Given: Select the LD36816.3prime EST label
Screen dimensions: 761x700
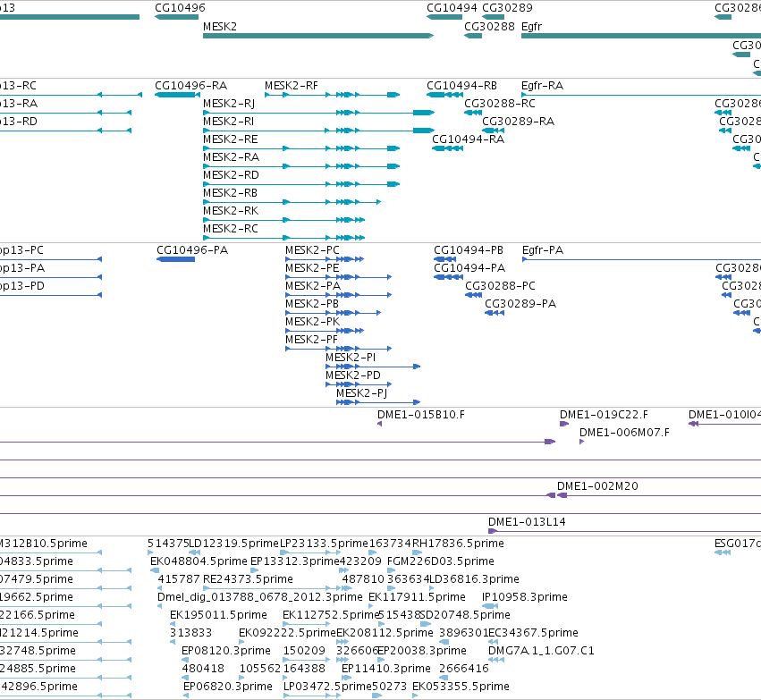Looking at the screenshot, I should click(474, 579).
